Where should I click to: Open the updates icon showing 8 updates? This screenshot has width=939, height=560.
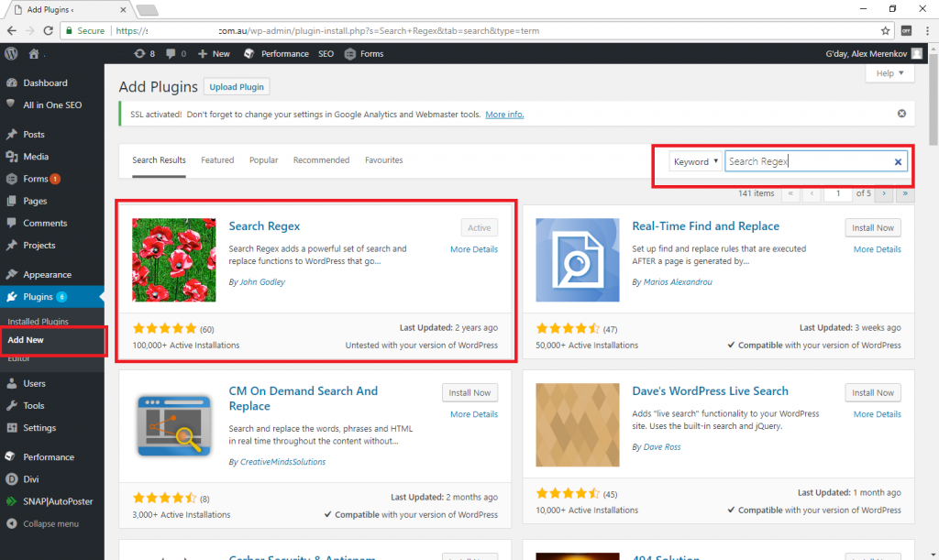[x=142, y=53]
